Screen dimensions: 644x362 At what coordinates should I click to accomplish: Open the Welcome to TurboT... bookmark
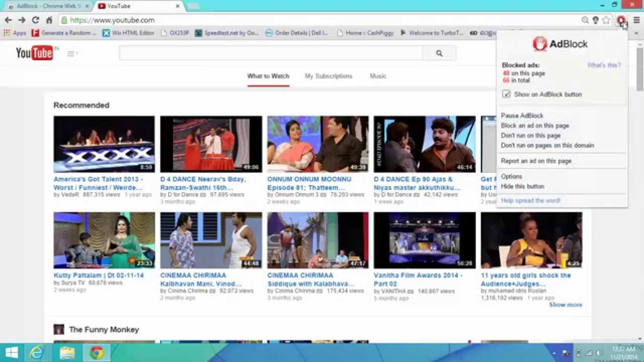(x=432, y=33)
